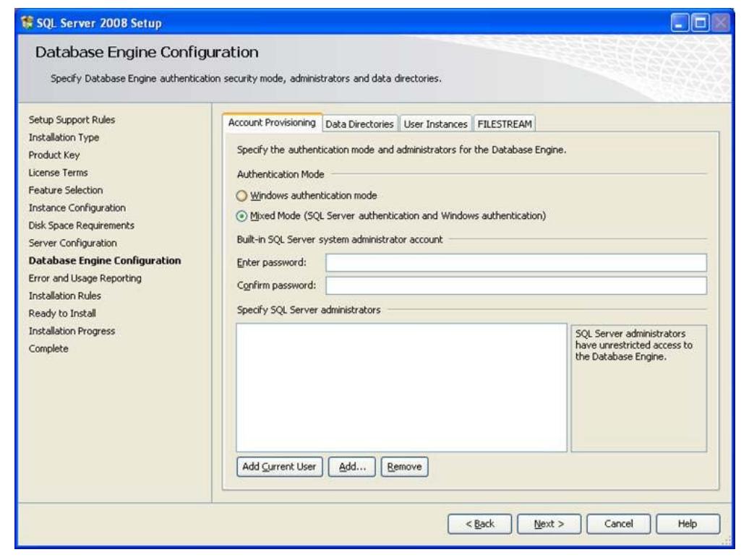
Task: Maximize the SQL Server 2008 Setup window
Action: tap(701, 22)
